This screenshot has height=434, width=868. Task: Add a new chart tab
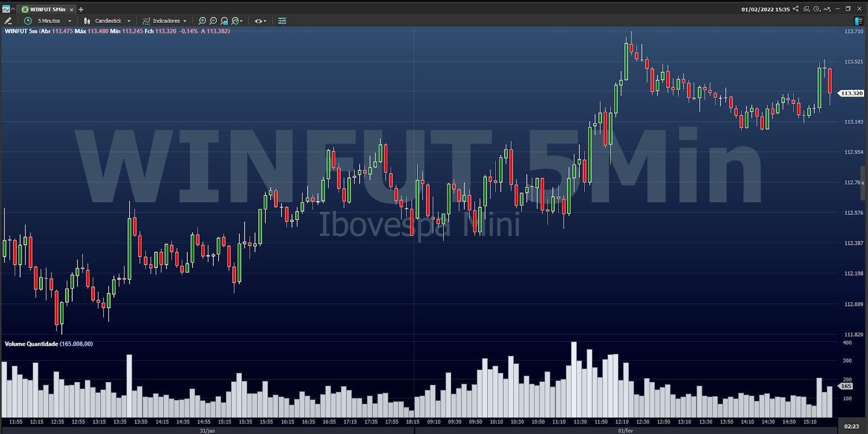click(x=81, y=9)
